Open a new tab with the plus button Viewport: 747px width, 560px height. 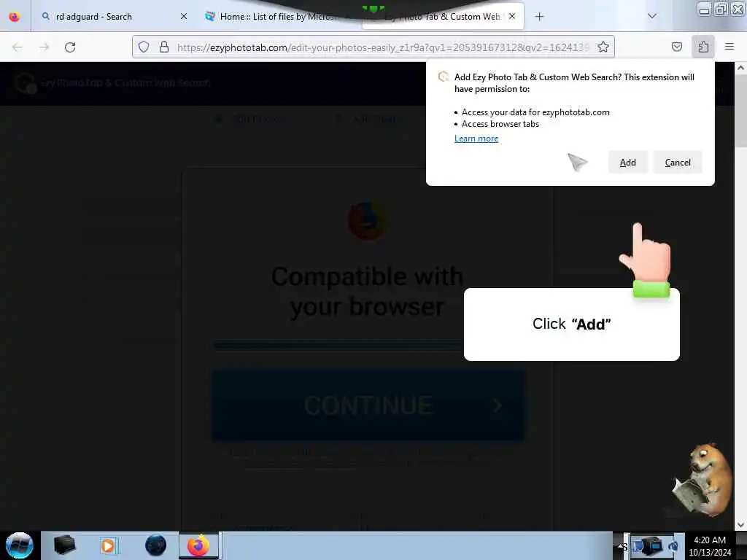[539, 17]
